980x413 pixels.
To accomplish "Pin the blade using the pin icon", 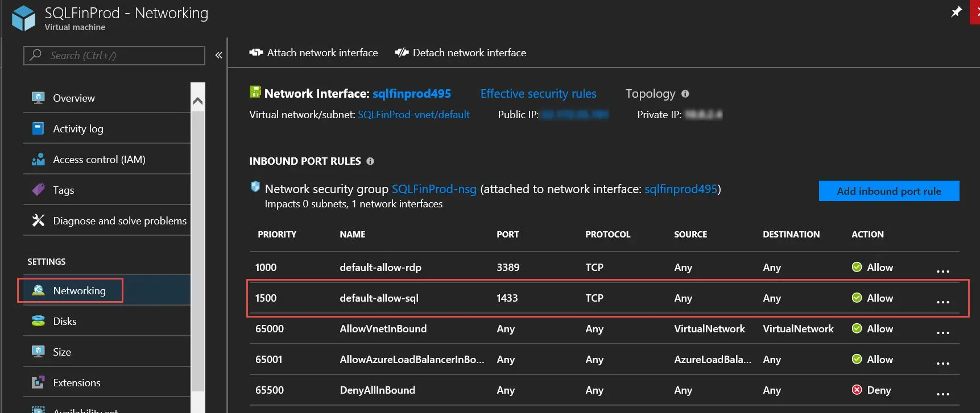I will [x=957, y=12].
